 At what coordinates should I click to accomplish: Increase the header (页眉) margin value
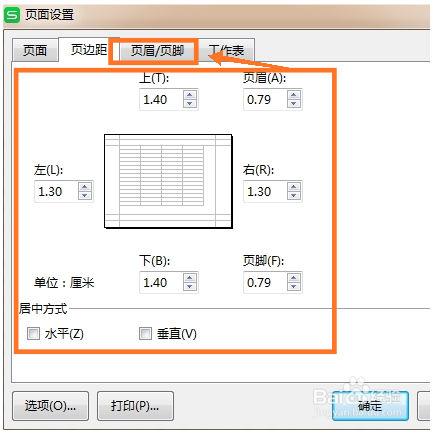pyautogui.click(x=294, y=95)
